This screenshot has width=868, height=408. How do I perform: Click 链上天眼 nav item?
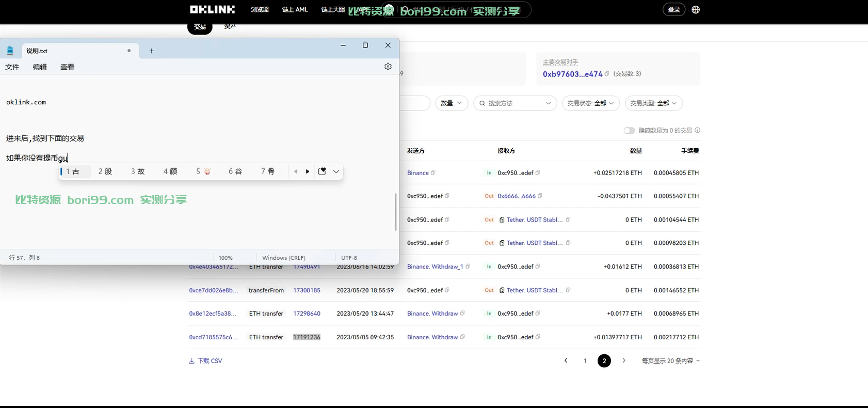(x=333, y=9)
